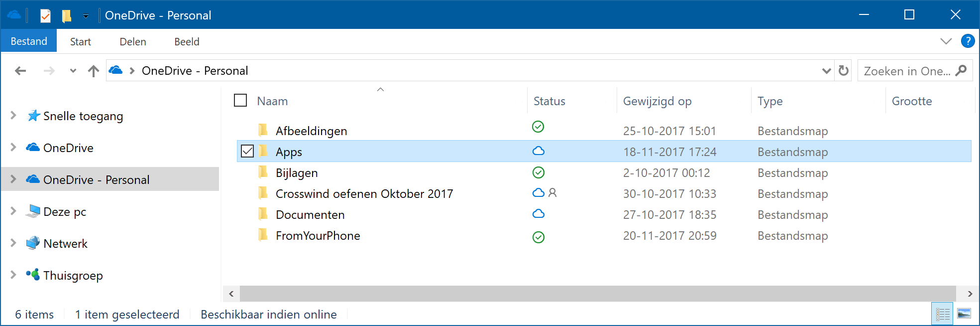Viewport: 980px width, 326px height.
Task: Click the New folder quick access icon
Action: pyautogui.click(x=66, y=16)
